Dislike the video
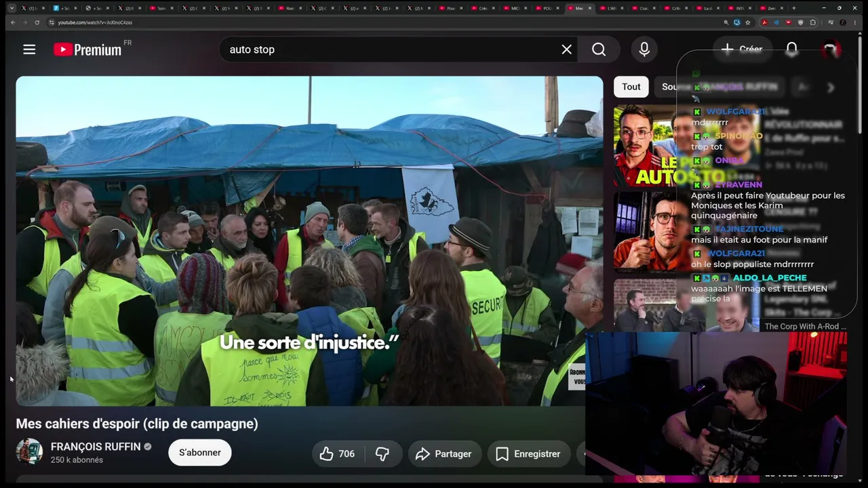868x488 pixels. pyautogui.click(x=382, y=453)
